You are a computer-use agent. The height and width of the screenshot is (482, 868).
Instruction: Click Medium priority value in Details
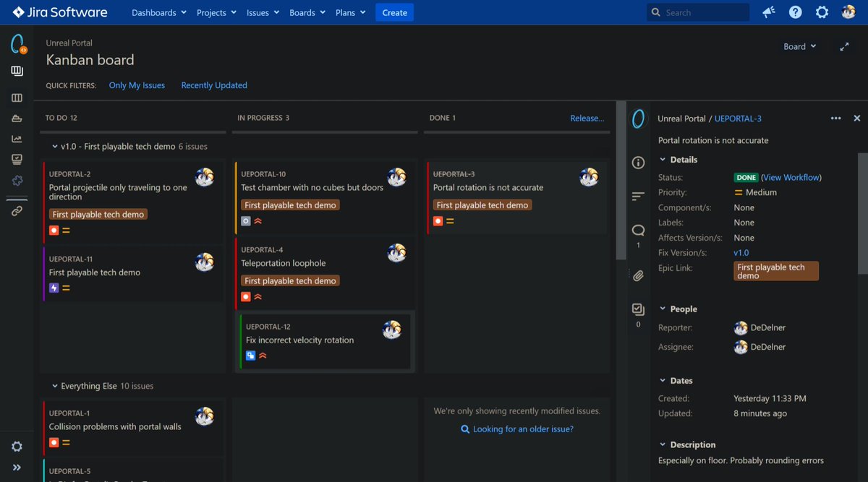761,192
